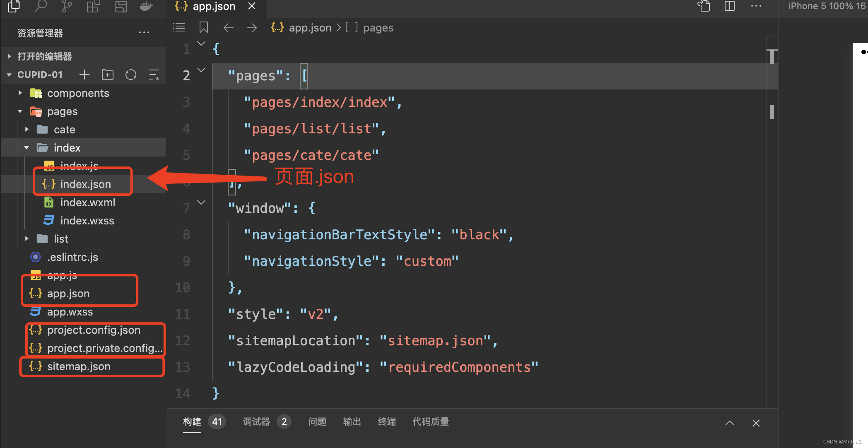Open sitemap.json in the file tree
Viewport: 868px width, 448px height.
tap(79, 366)
